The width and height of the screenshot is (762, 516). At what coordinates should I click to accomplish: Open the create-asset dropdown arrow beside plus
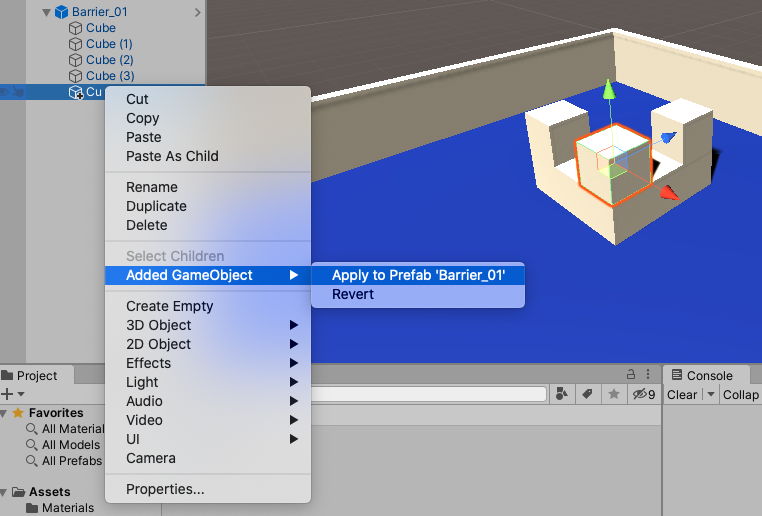[21, 394]
